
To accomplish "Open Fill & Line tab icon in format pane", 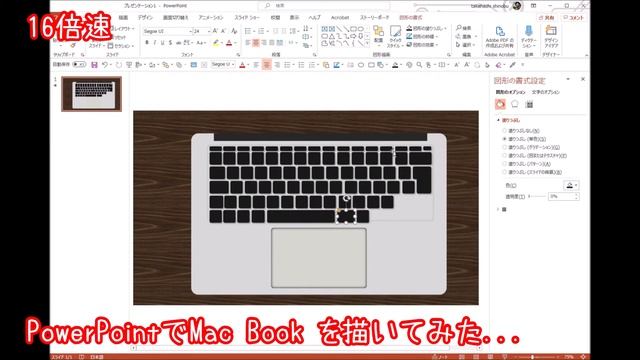I will [x=500, y=104].
